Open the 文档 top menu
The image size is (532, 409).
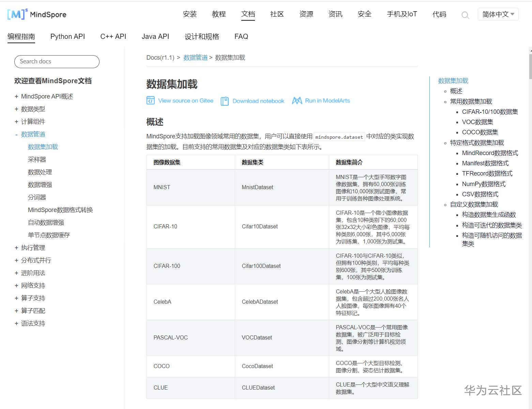(x=248, y=14)
